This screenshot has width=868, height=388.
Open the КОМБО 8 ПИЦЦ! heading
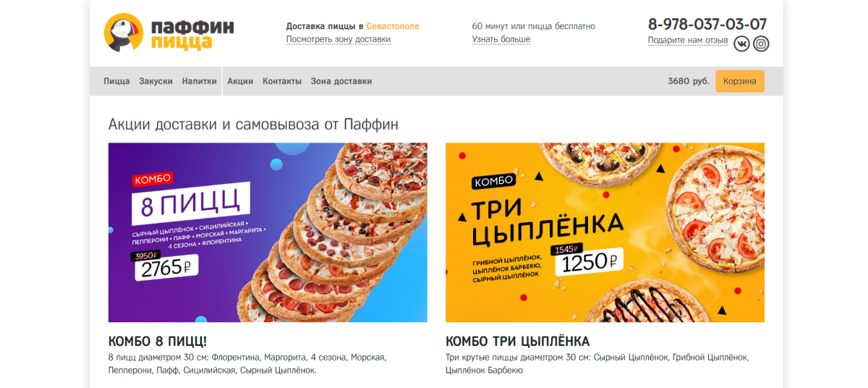point(158,342)
